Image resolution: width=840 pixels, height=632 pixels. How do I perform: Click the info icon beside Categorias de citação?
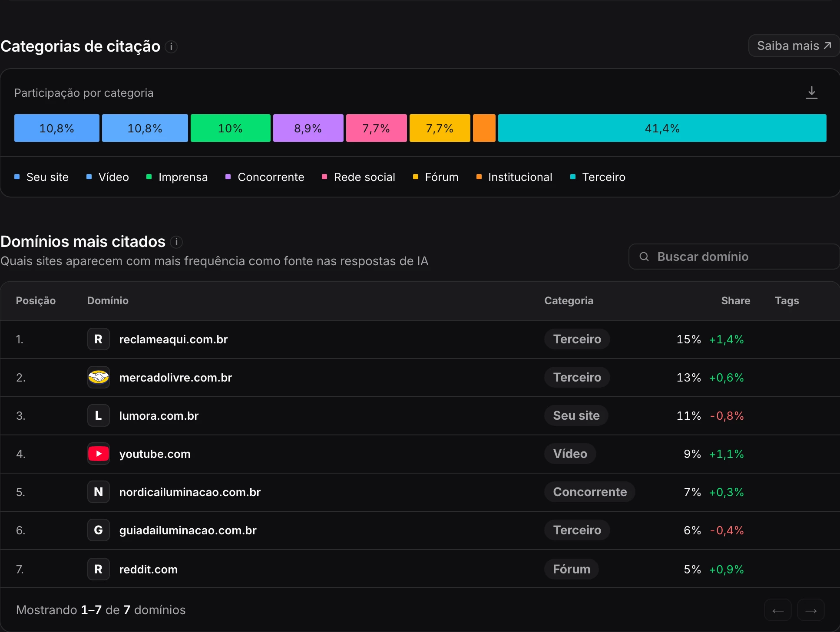tap(171, 46)
